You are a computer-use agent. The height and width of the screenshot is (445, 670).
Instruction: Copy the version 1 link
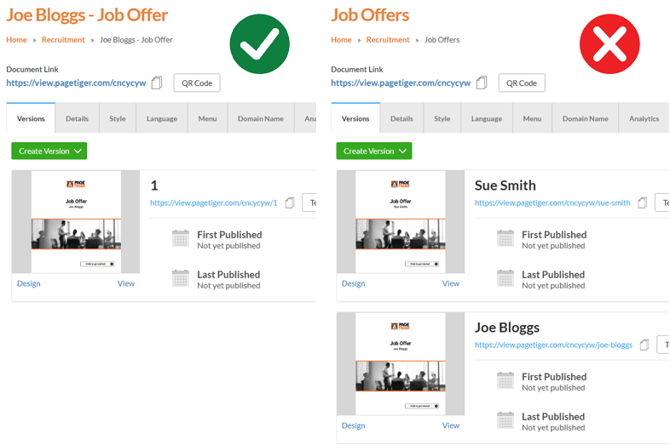(290, 202)
